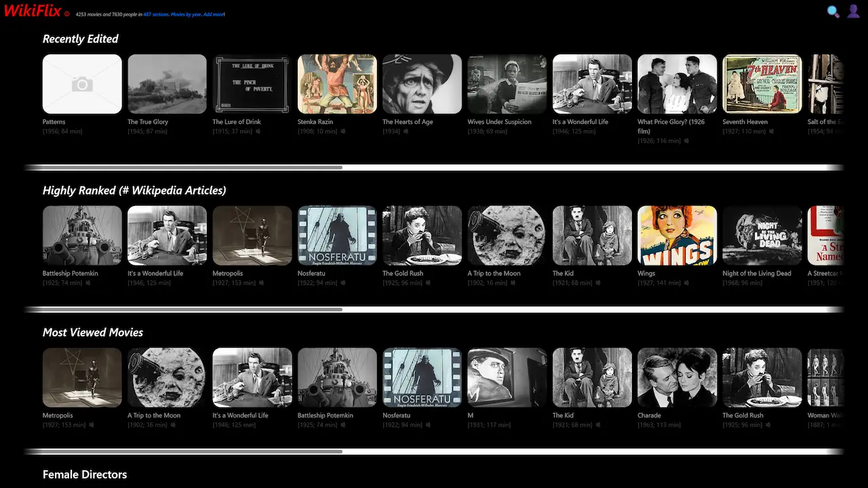Open the "487 sections" link
Screen dimensions: 868x488
pos(155,14)
